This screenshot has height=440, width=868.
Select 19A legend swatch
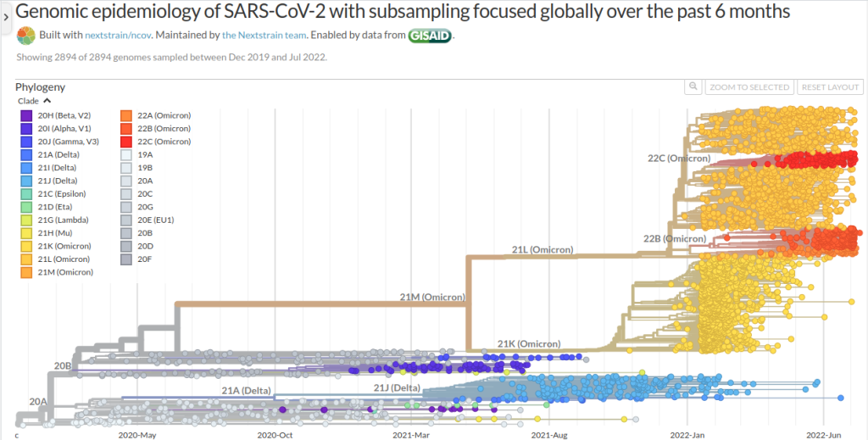[126, 154]
